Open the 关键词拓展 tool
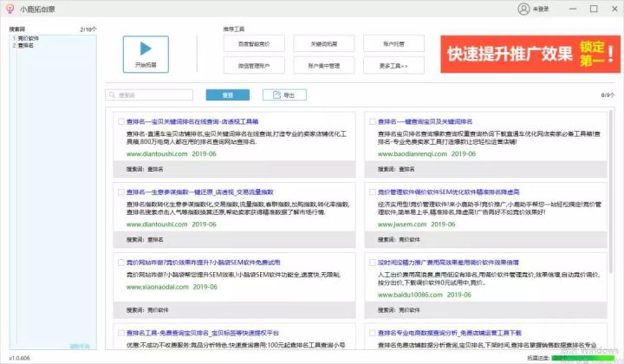The width and height of the screenshot is (624, 364). coord(323,43)
